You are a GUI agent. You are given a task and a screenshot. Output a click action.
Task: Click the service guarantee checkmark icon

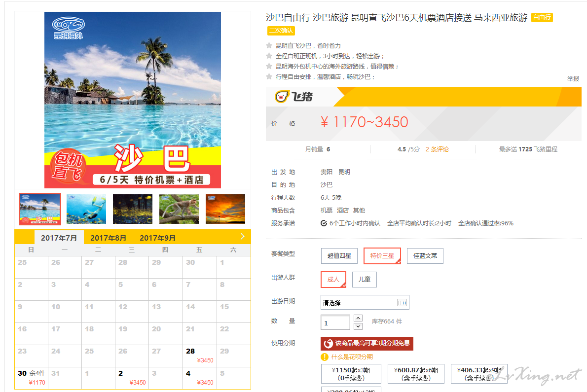324,223
